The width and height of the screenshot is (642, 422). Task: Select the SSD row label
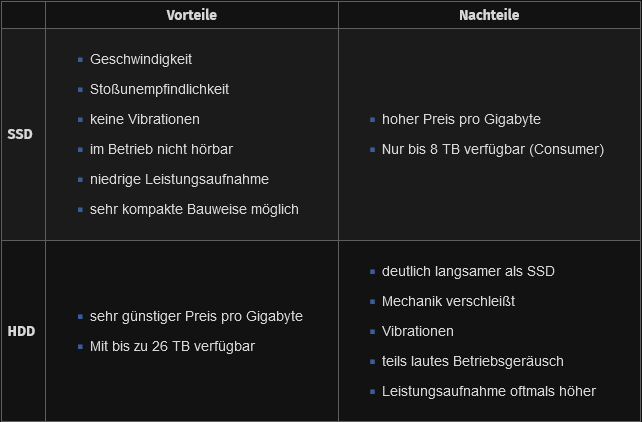(x=20, y=134)
